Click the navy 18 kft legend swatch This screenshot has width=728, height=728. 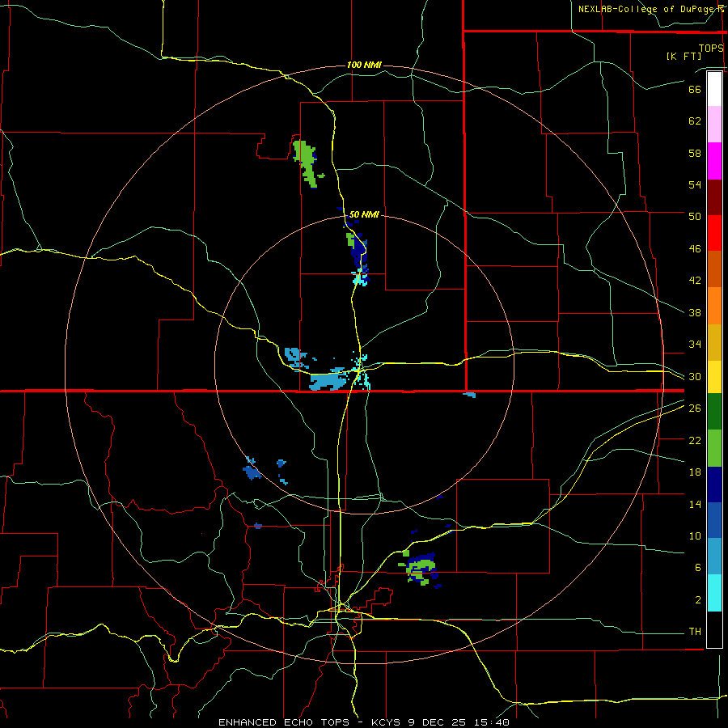(714, 485)
